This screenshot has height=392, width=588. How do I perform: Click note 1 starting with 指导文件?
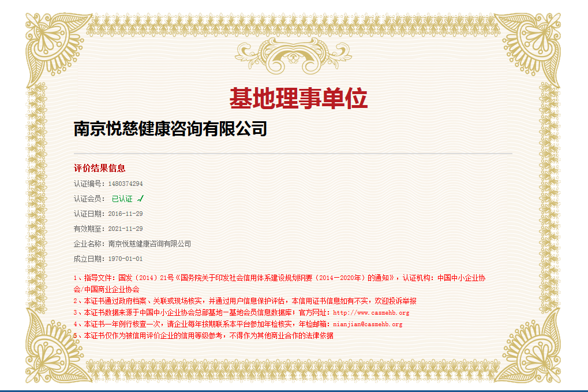coord(279,283)
